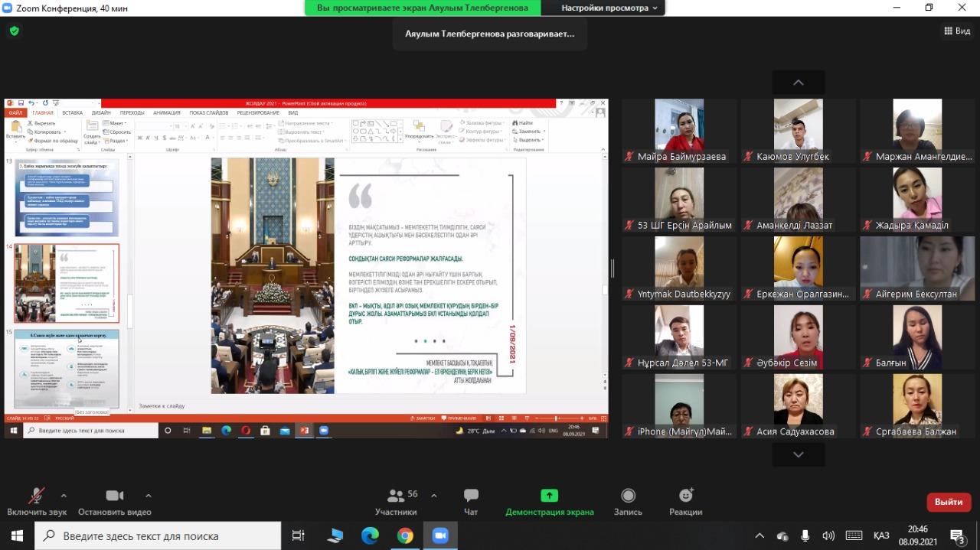Click the Share Screen green icon
The image size is (980, 550).
[549, 496]
